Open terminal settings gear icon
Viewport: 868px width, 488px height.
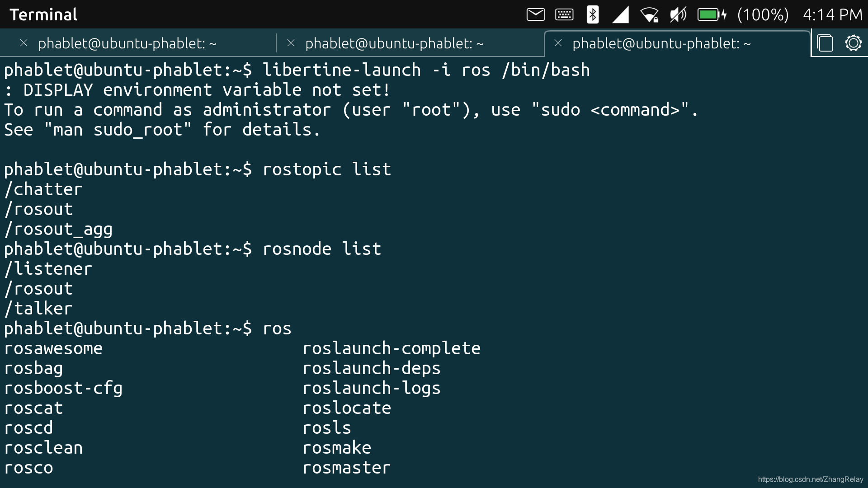point(853,43)
